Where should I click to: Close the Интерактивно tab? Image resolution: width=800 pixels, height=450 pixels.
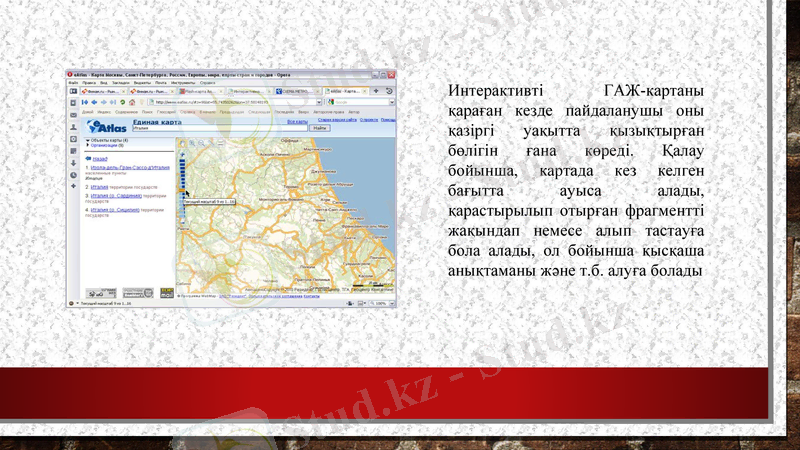coord(269,91)
